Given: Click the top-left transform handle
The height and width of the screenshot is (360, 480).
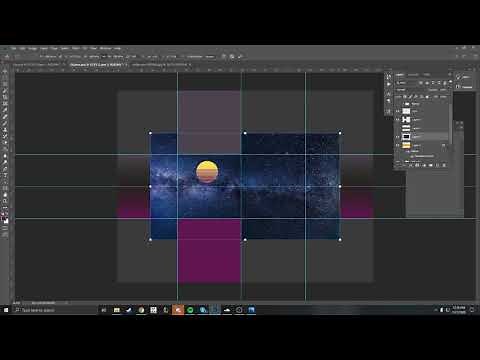Looking at the screenshot, I should [x=150, y=133].
